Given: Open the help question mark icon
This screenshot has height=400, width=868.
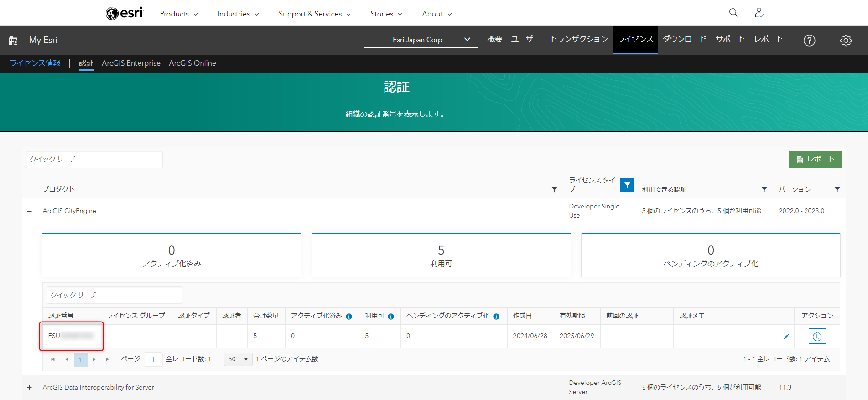Looking at the screenshot, I should pyautogui.click(x=809, y=40).
